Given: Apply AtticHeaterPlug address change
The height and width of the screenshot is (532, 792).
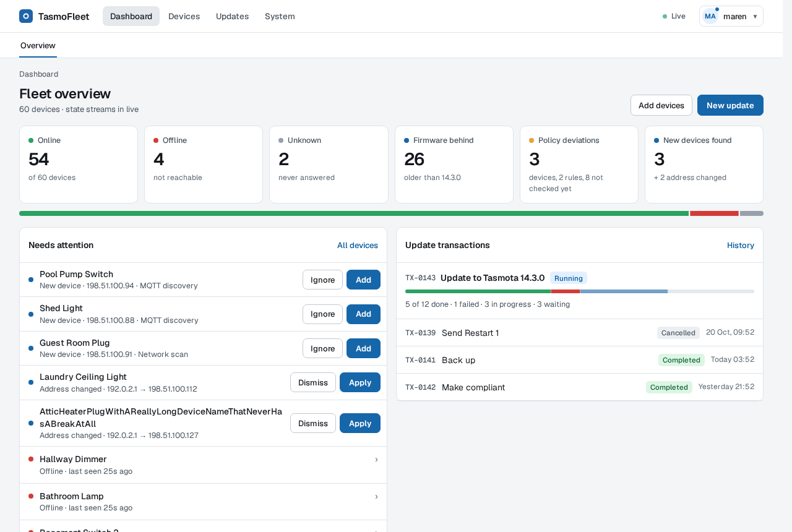Looking at the screenshot, I should pos(360,423).
